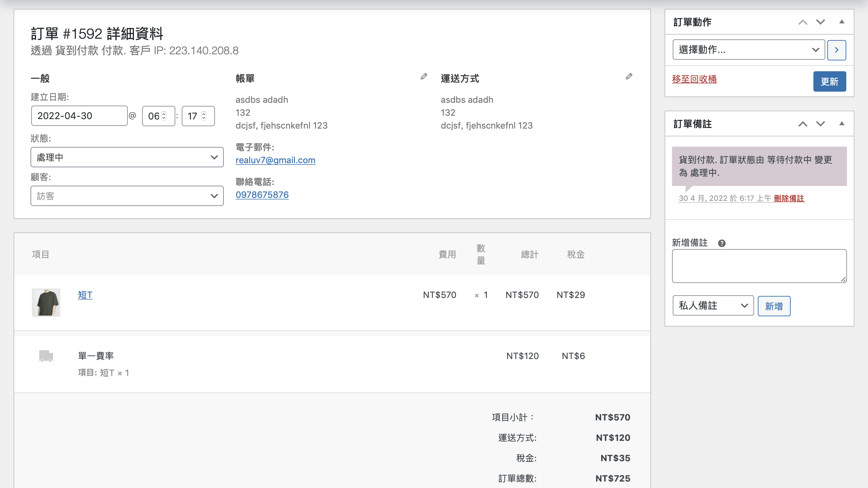Click the help icon beside 新增備註

point(722,243)
